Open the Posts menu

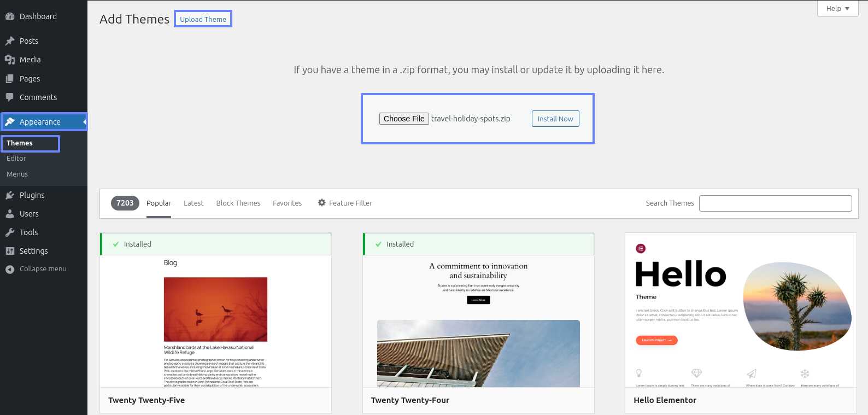pyautogui.click(x=44, y=41)
